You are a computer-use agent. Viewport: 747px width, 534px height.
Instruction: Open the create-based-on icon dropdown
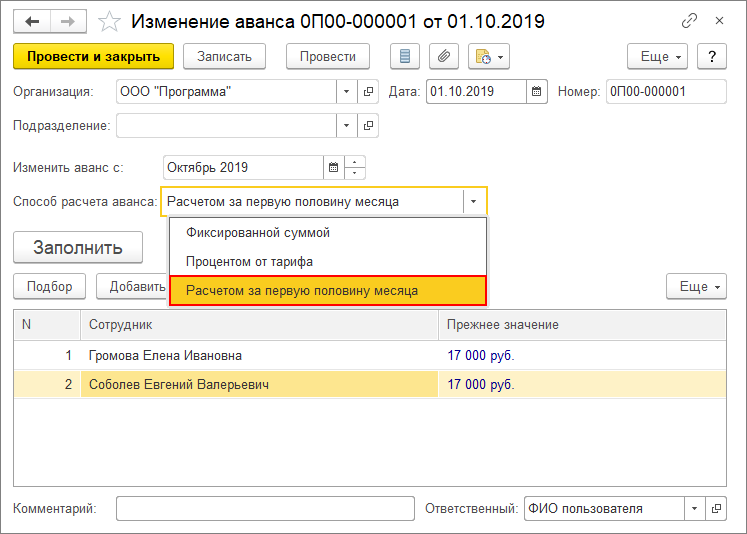pos(489,57)
